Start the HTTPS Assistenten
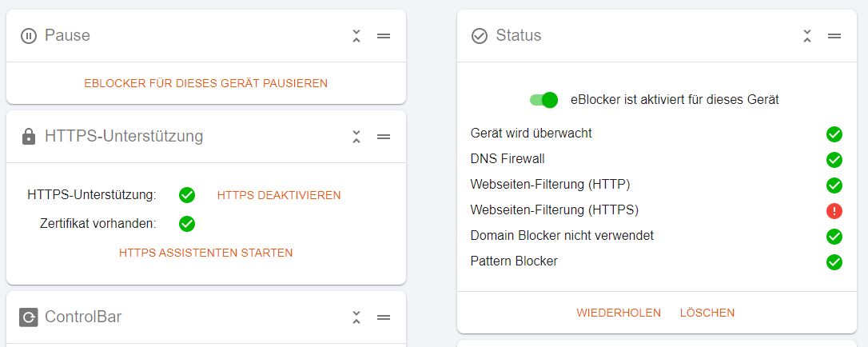 point(206,253)
